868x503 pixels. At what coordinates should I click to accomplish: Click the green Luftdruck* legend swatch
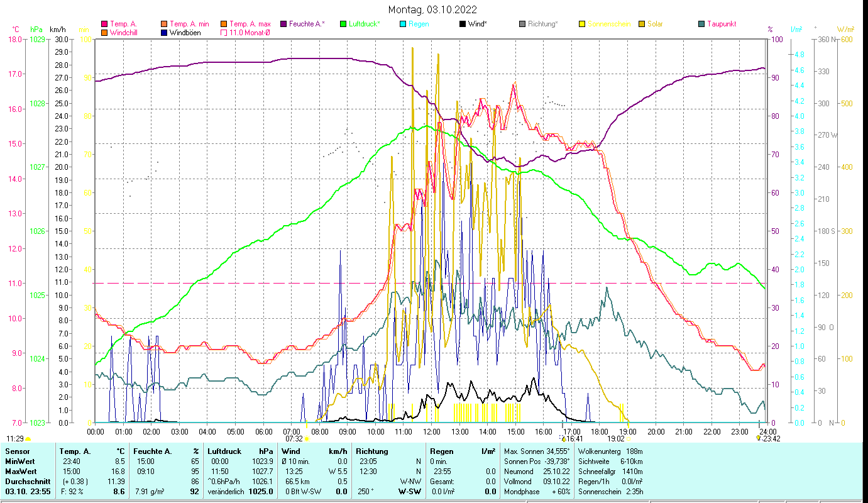[x=343, y=24]
